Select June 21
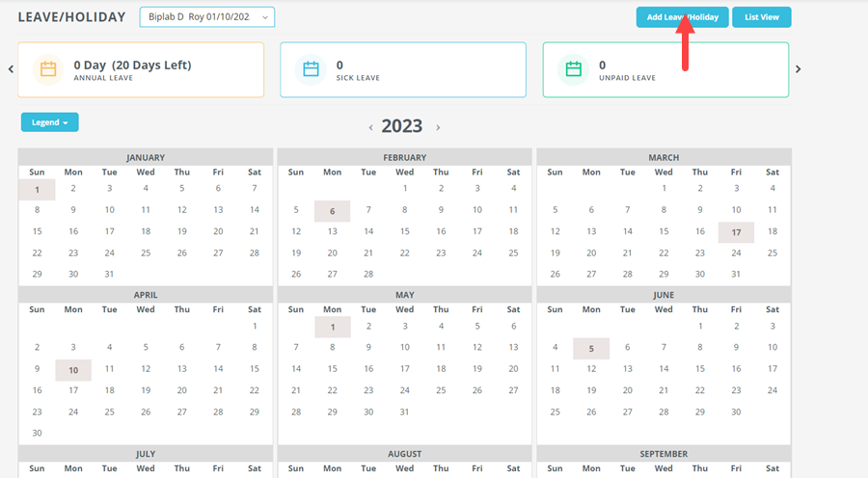Screen dimensions: 868x478 pyautogui.click(x=664, y=390)
